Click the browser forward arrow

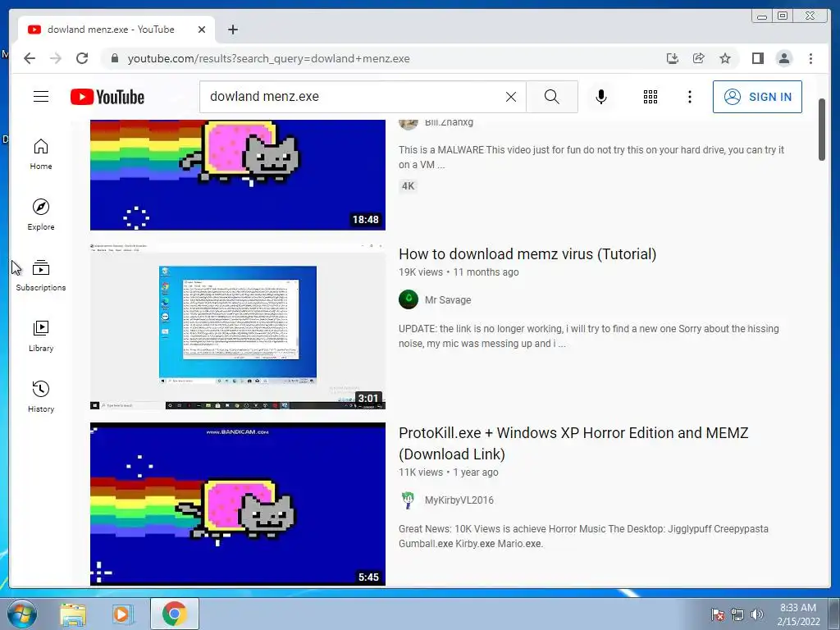point(56,58)
